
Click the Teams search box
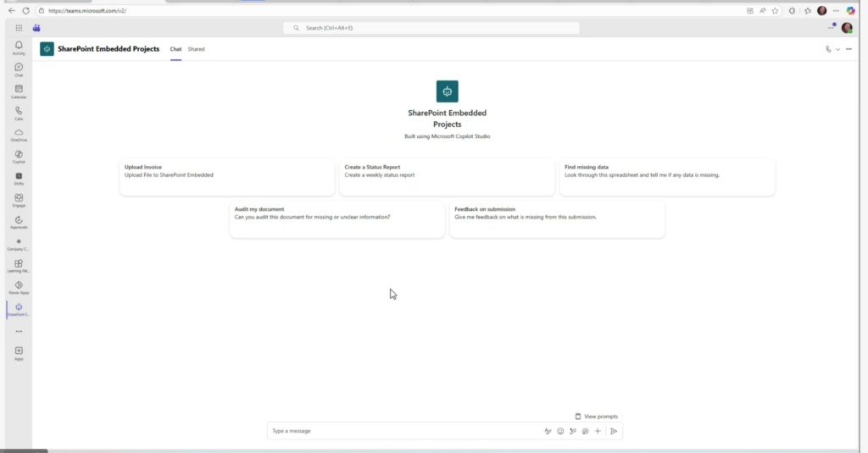[x=431, y=28]
